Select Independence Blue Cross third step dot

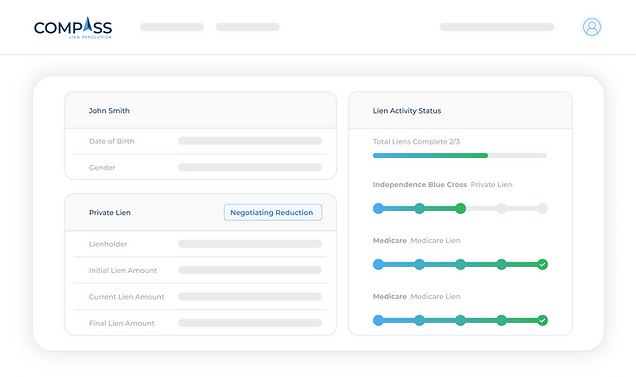460,209
